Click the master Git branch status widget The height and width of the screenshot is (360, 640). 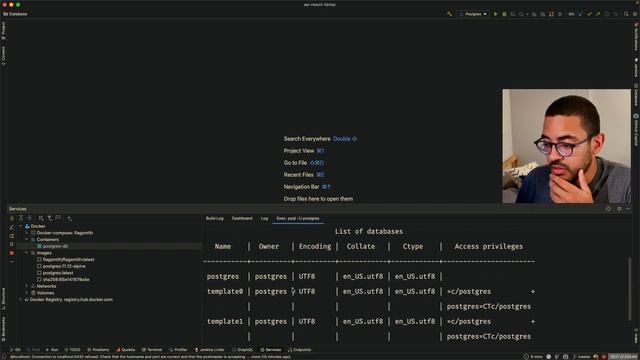(x=582, y=357)
